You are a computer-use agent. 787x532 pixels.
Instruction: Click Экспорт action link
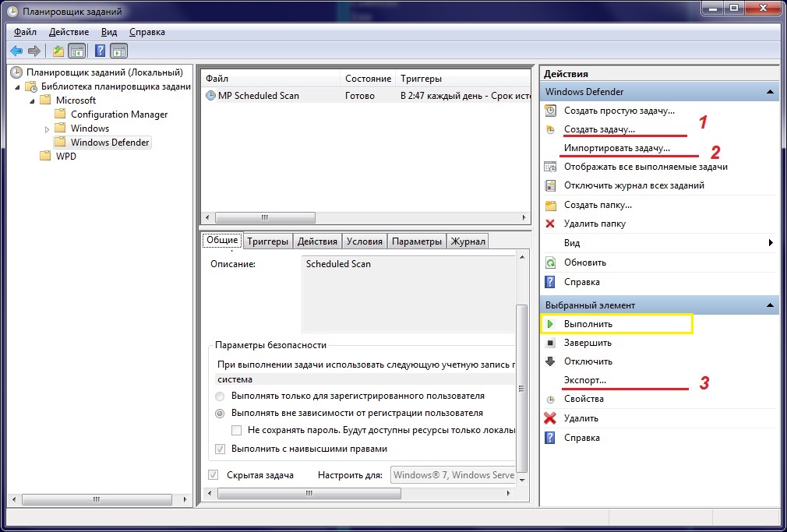coord(584,380)
